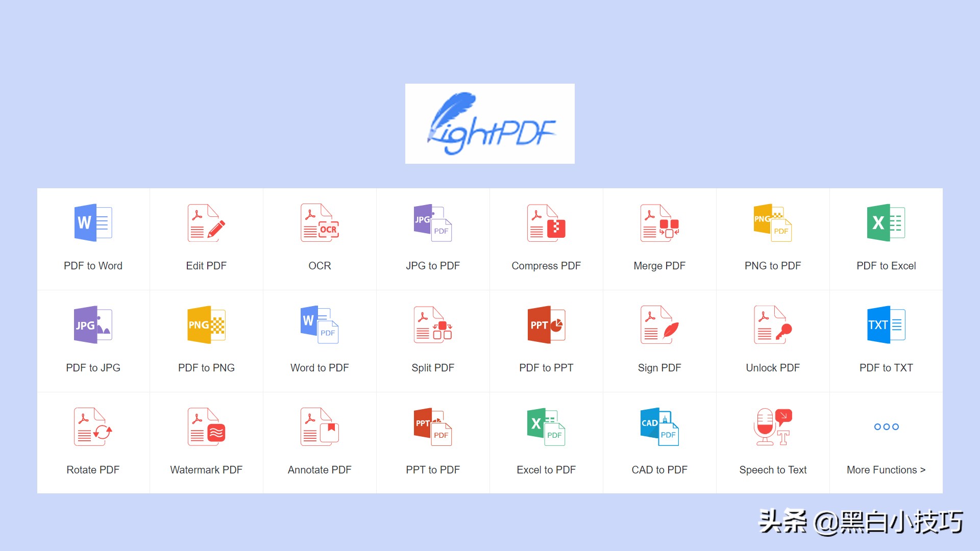Screen dimensions: 980x551
Task: Open the PDF to Excel icon
Action: 886,223
